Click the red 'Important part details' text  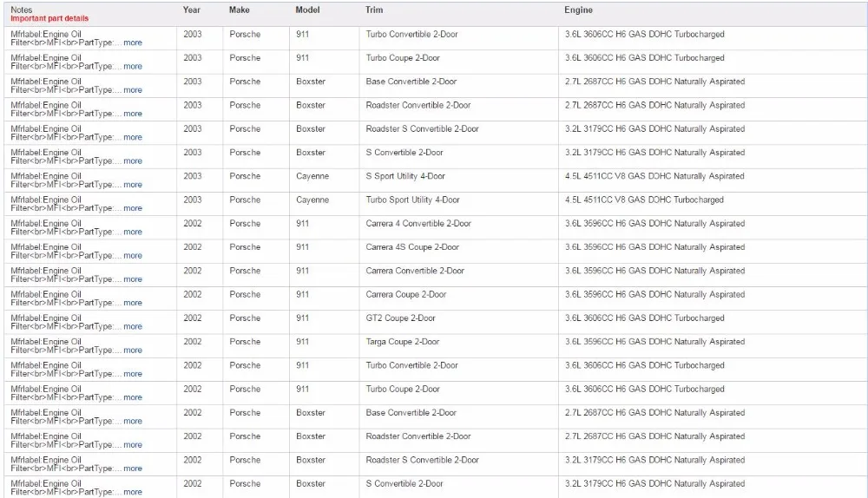[x=49, y=18]
